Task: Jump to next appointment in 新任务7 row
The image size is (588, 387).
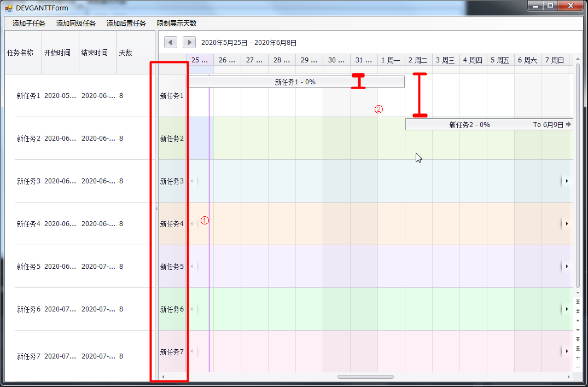Action: click(567, 351)
